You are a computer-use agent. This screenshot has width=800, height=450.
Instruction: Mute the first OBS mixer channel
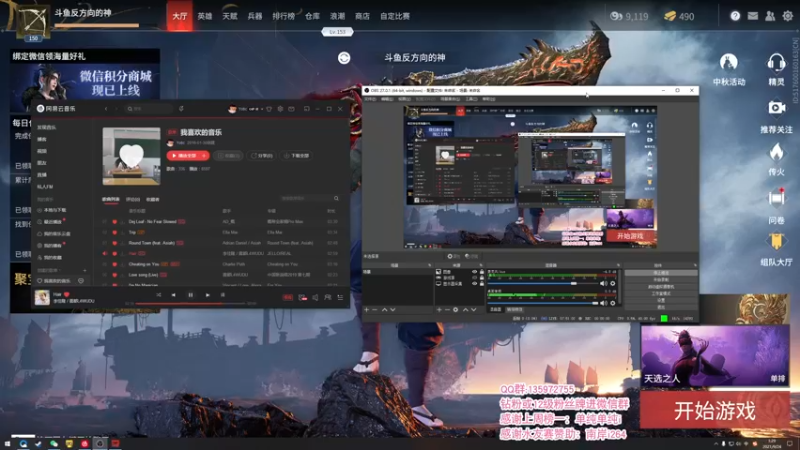click(604, 284)
